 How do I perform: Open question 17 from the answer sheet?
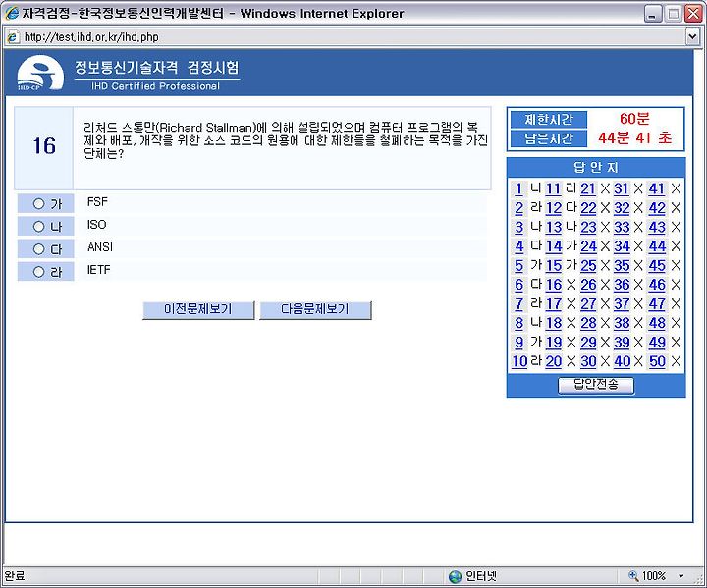point(553,304)
